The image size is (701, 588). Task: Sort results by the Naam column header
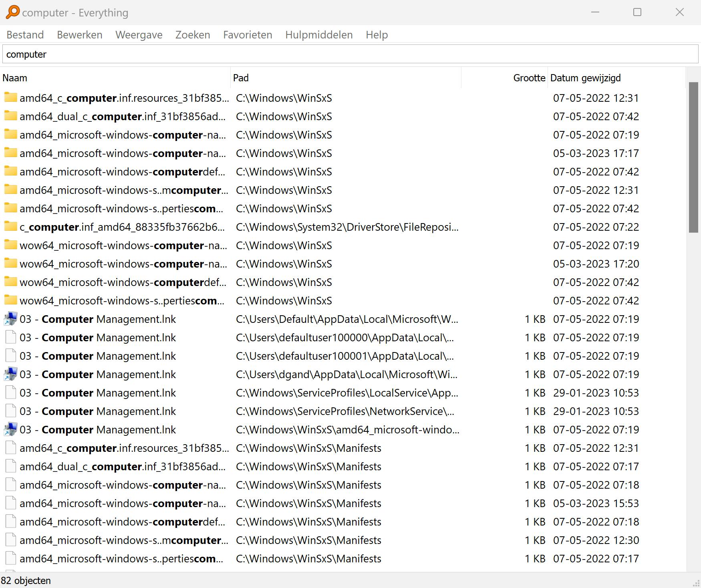[x=115, y=78]
